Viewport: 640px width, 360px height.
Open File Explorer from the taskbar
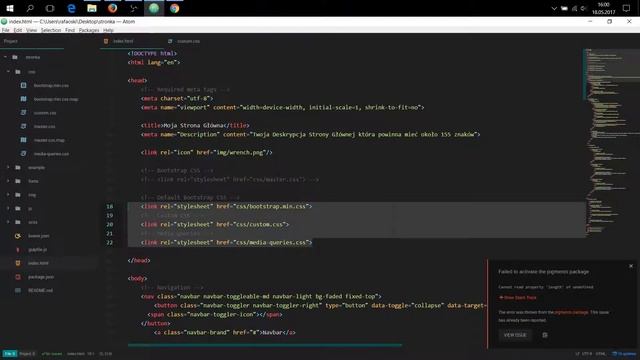92,8
